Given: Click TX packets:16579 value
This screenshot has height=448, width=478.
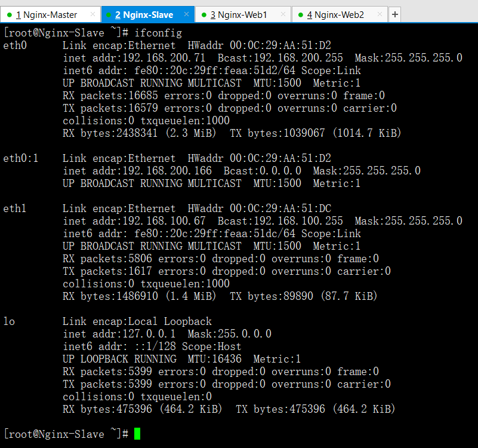Looking at the screenshot, I should [110, 108].
